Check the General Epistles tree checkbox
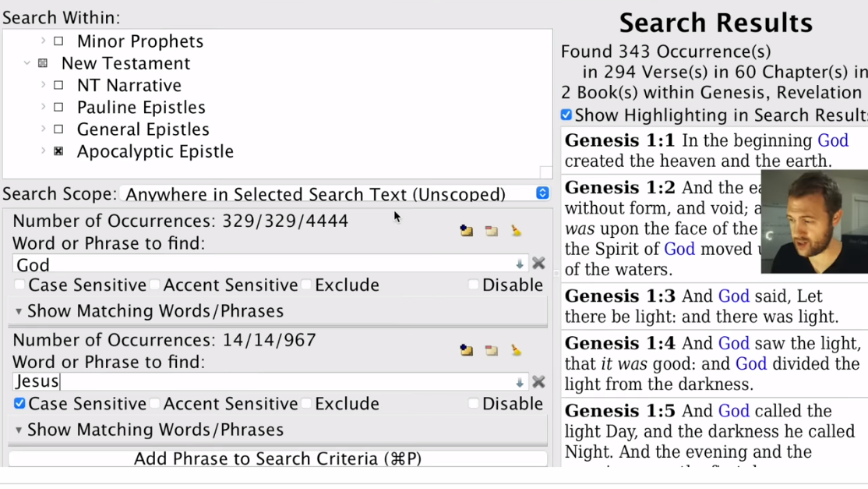Viewport: 868px width, 489px height. click(58, 129)
